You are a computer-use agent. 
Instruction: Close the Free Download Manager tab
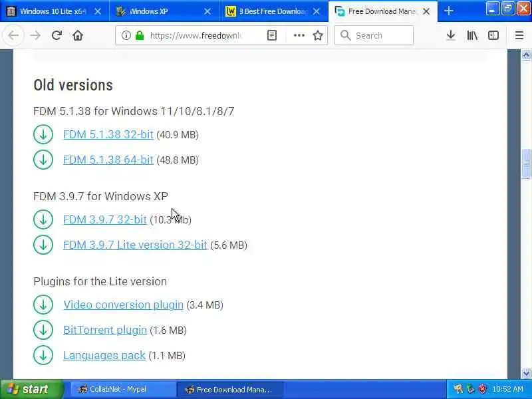coord(426,11)
